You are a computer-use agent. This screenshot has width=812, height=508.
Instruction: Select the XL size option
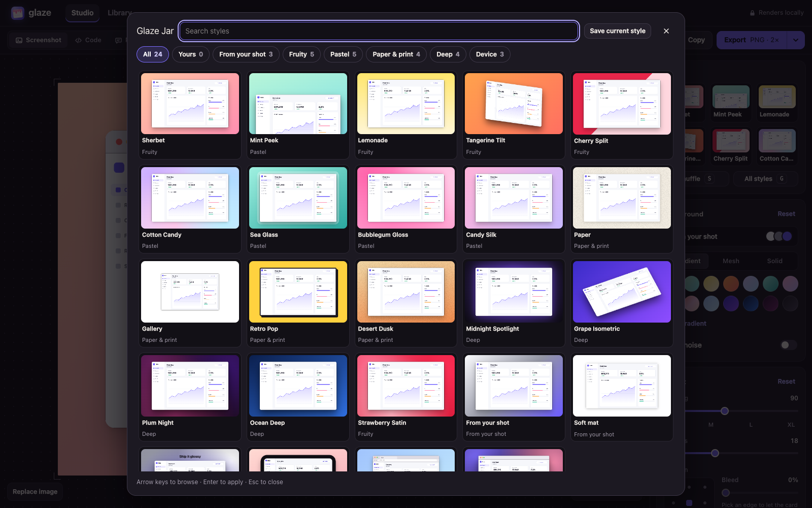point(791,425)
